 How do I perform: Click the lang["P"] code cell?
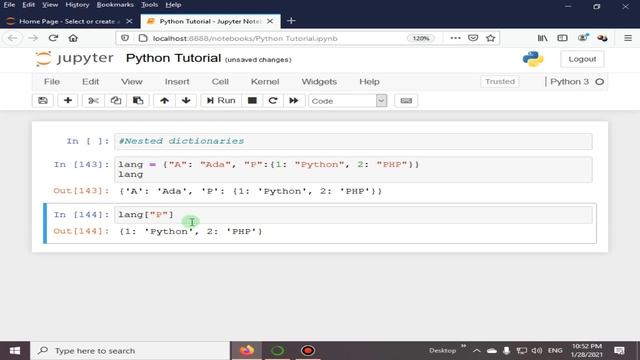click(353, 215)
